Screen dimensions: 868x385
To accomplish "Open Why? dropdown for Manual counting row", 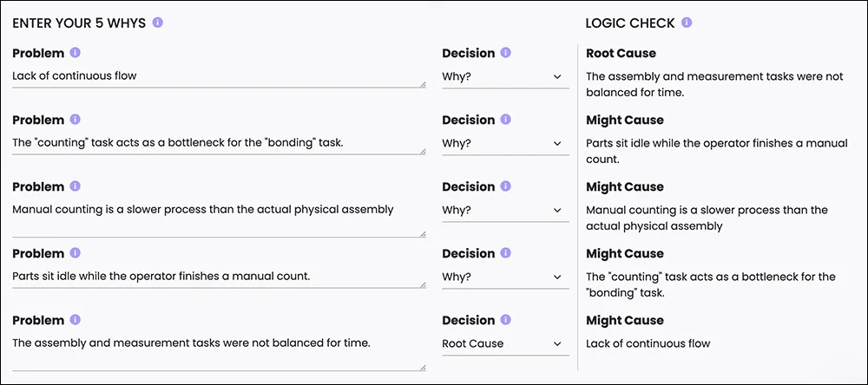I will (x=505, y=210).
